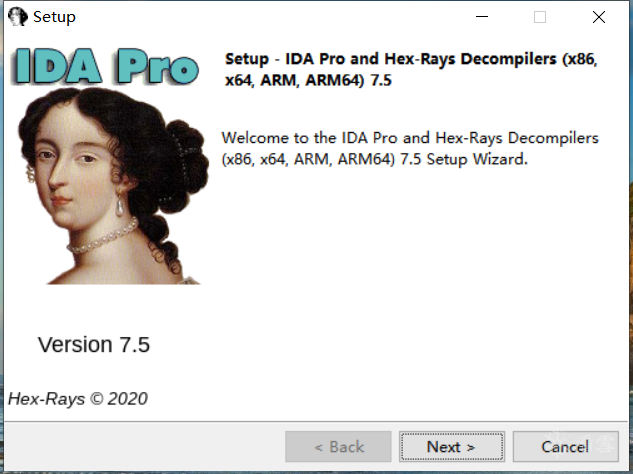
Task: Click the Setup title bar portrait icon
Action: pyautogui.click(x=17, y=17)
